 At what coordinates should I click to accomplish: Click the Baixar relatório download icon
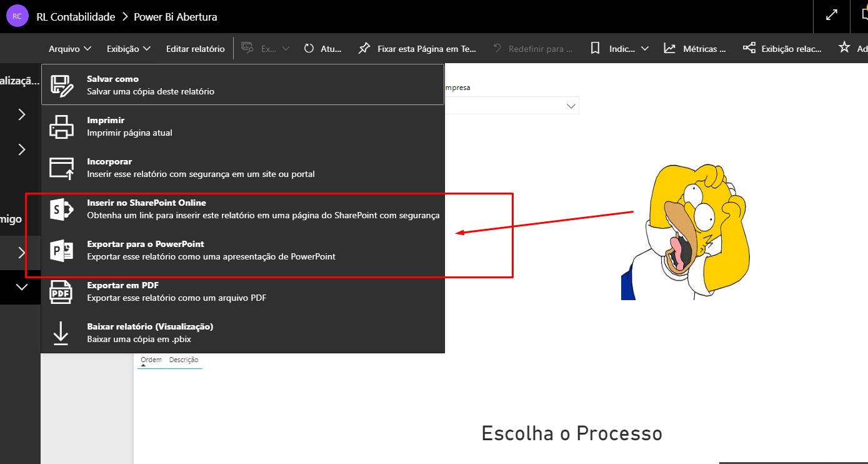pos(61,331)
